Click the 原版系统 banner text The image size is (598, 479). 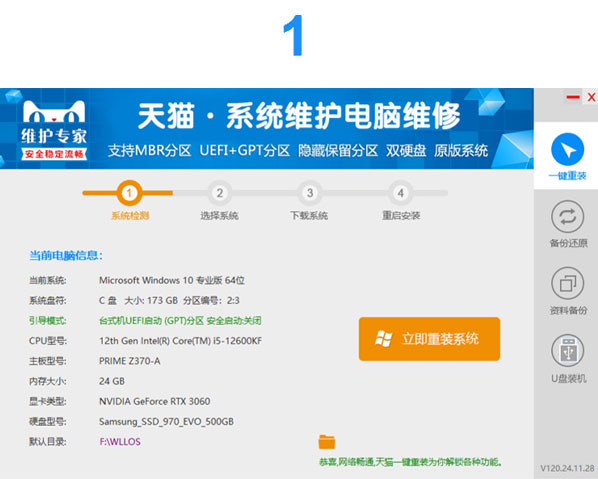click(461, 151)
